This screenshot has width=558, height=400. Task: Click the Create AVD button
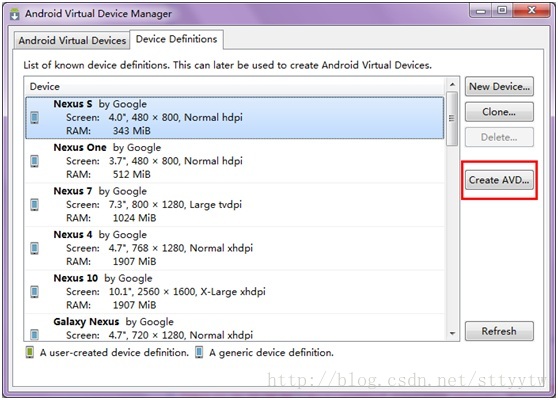click(499, 180)
